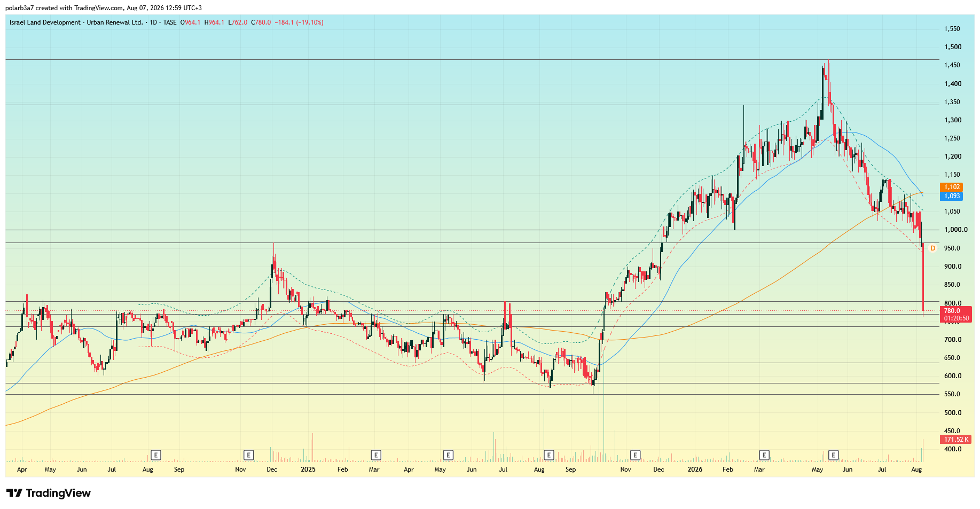980x509 pixels.
Task: Click the 1,400 price axis label
Action: click(953, 84)
